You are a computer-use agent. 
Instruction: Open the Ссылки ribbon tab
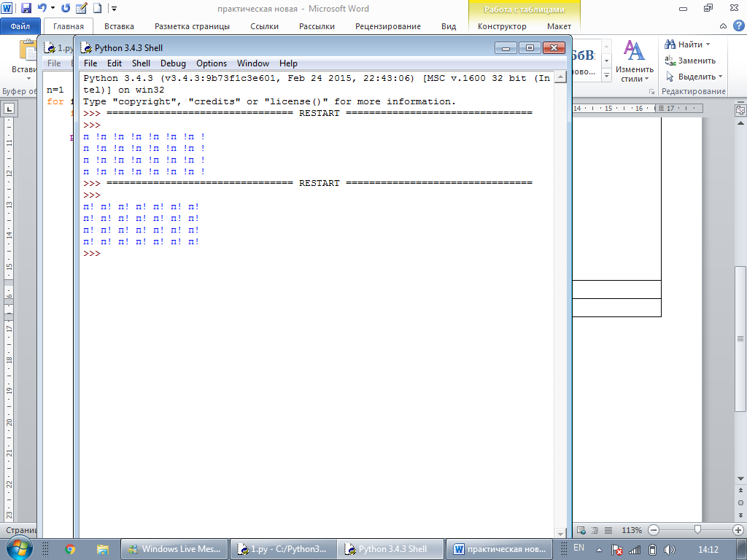coord(264,26)
